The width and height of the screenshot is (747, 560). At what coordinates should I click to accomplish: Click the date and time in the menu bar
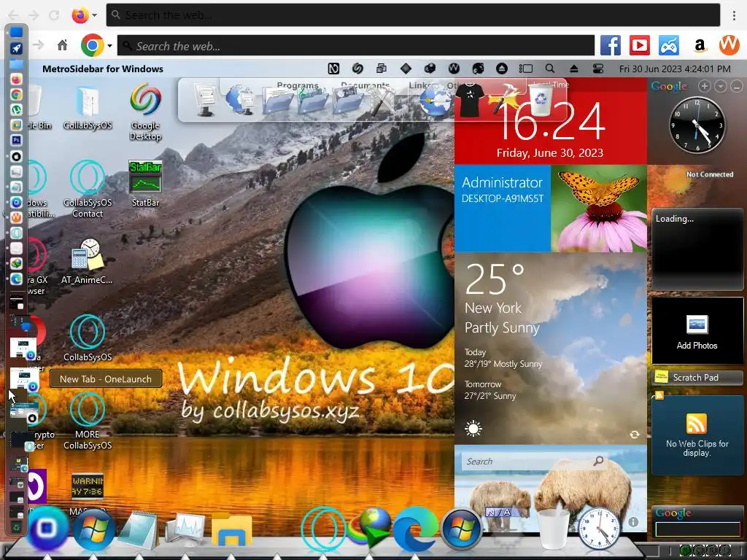[x=675, y=69]
